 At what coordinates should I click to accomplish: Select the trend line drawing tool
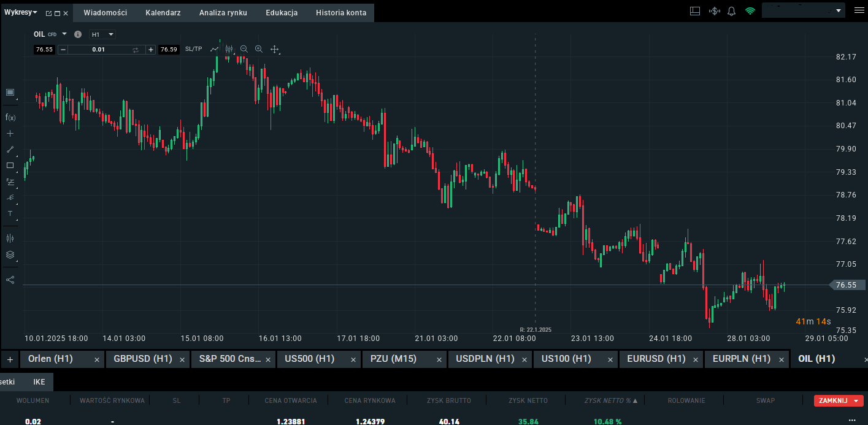10,149
